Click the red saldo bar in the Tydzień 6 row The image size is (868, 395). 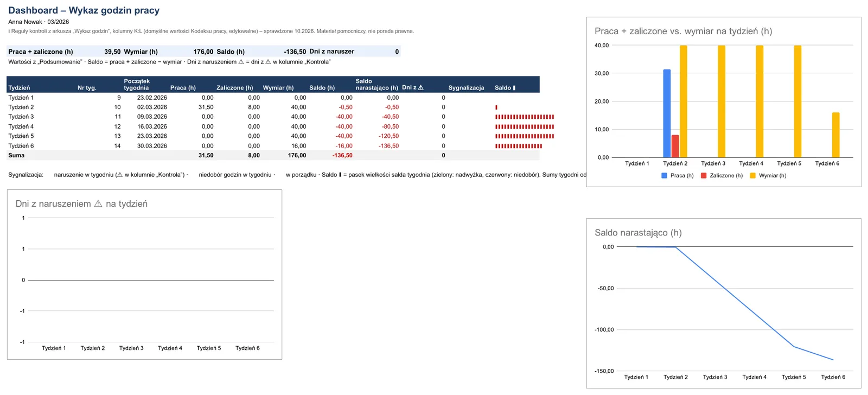(519, 146)
